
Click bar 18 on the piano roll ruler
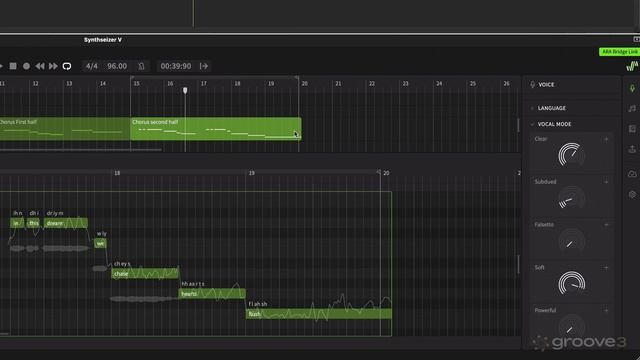117,173
